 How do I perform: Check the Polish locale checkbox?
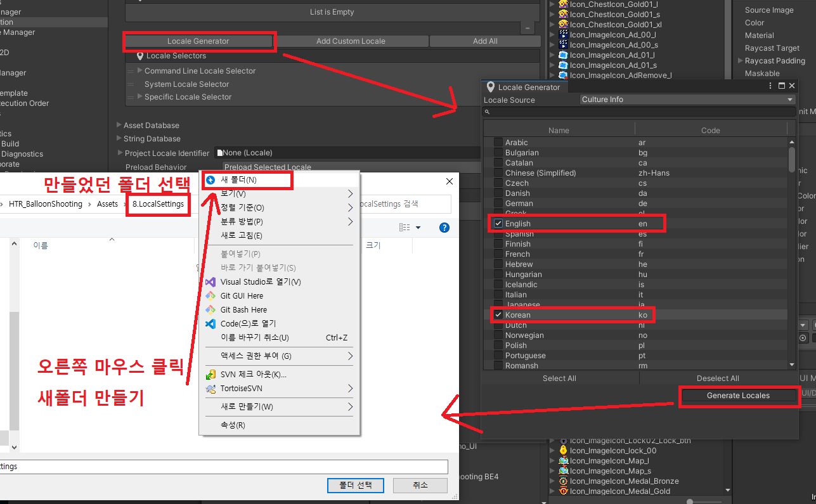498,346
